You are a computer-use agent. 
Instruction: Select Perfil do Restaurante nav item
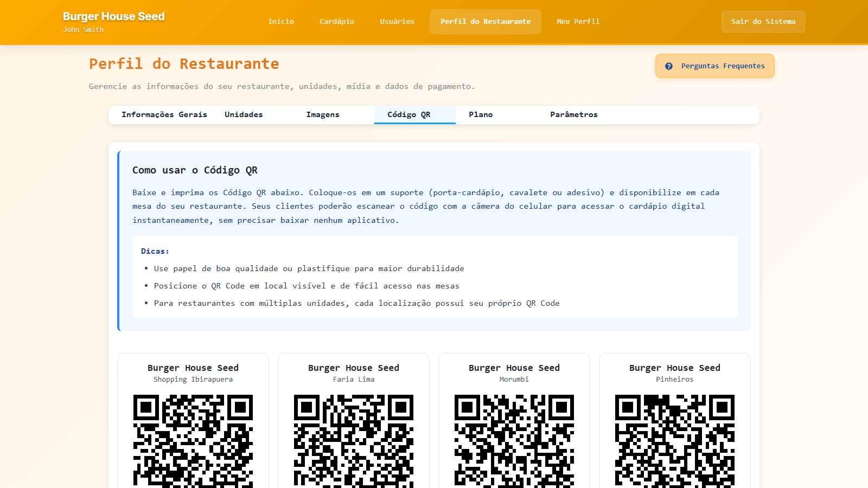(x=486, y=22)
